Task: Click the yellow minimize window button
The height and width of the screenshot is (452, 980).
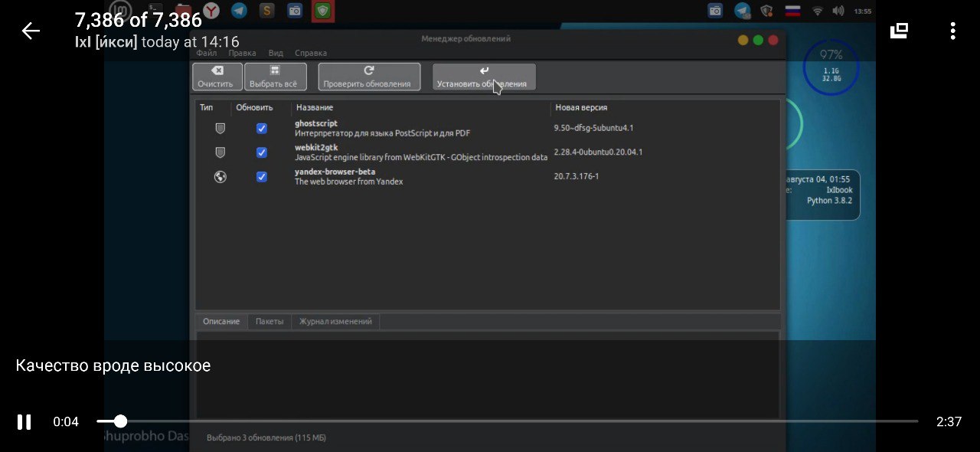Action: coord(743,40)
